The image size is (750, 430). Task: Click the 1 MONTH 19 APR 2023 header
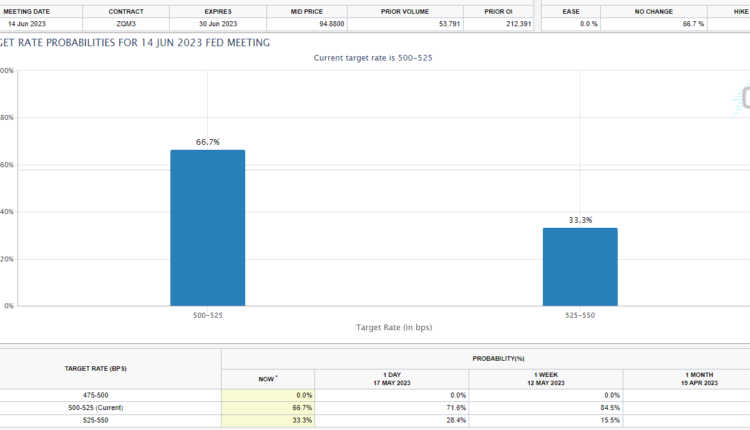pyautogui.click(x=686, y=379)
